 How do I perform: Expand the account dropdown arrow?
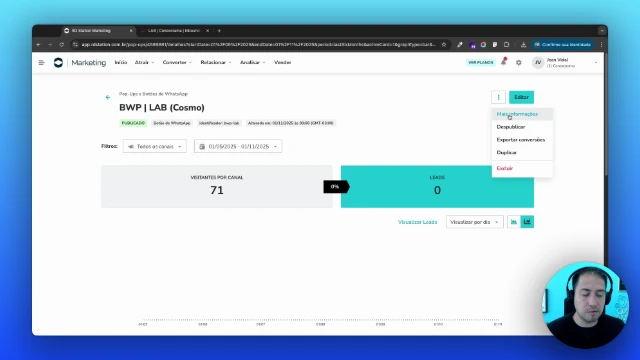(596, 62)
